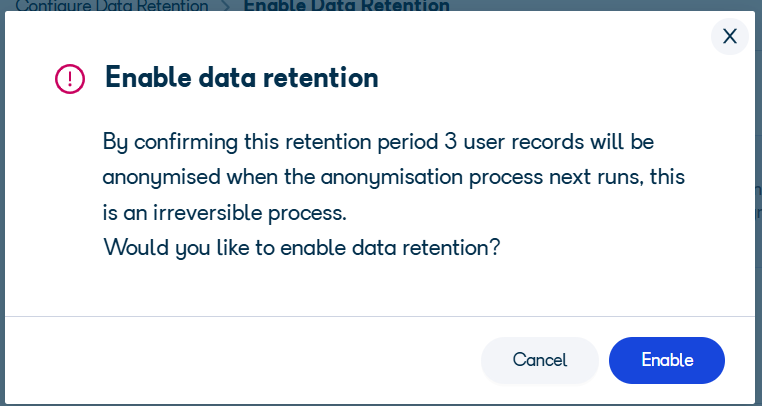Click the words 'user records' in the message
Viewport: 762px width, 406px height.
pos(524,142)
